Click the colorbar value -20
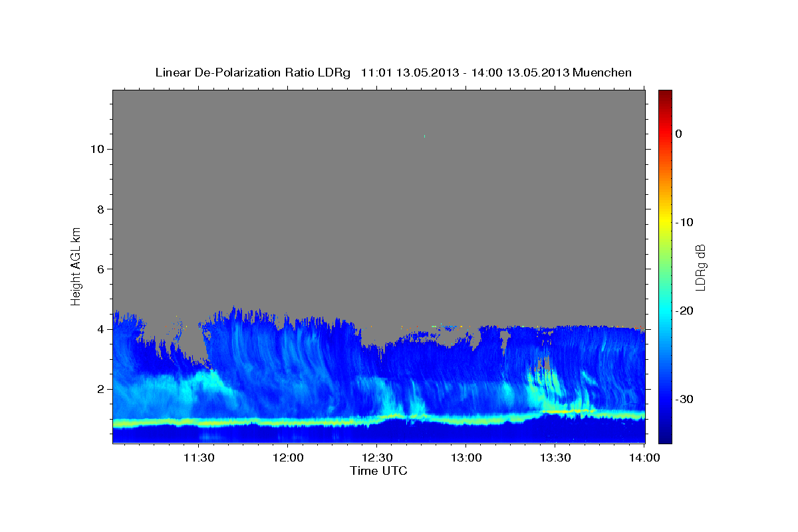This screenshot has width=798, height=532. tap(684, 311)
